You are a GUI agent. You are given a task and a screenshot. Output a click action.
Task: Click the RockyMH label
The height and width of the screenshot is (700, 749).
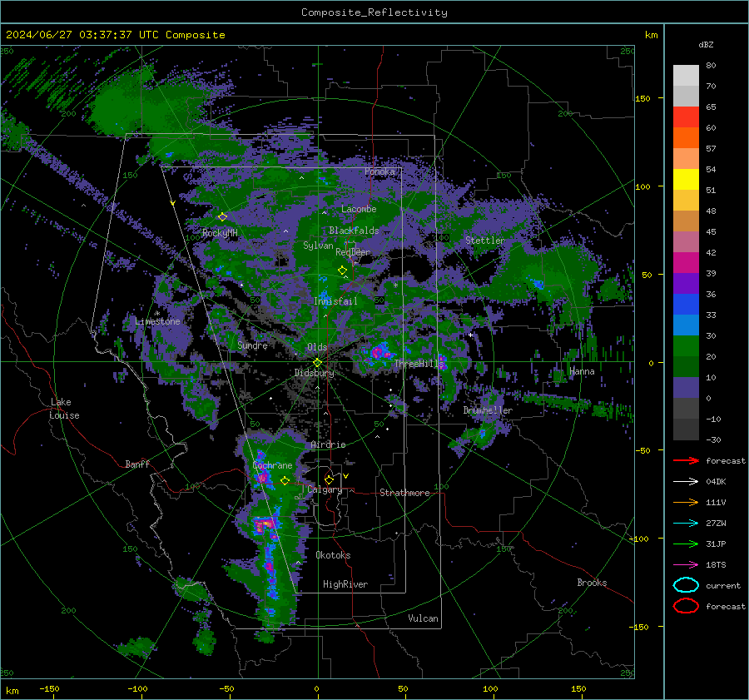point(220,233)
